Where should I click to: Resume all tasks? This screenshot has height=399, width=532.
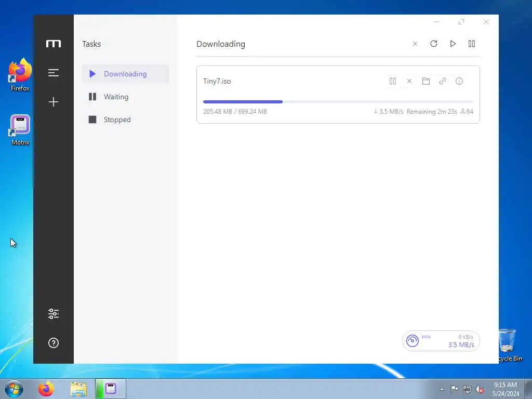pos(453,44)
